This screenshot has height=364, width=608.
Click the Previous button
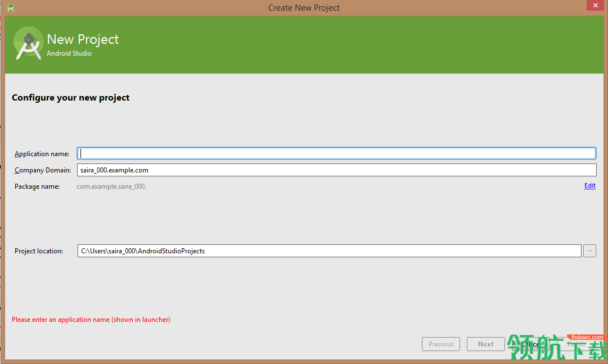coord(440,344)
